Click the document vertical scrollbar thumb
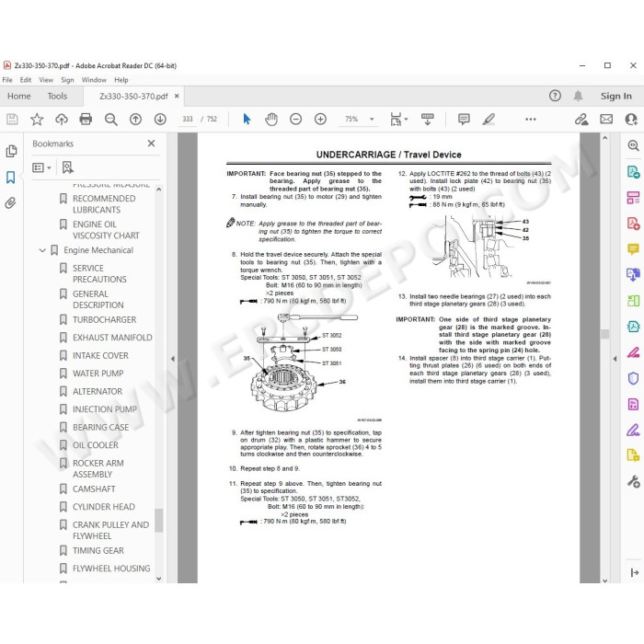644x644 pixels. click(604, 334)
